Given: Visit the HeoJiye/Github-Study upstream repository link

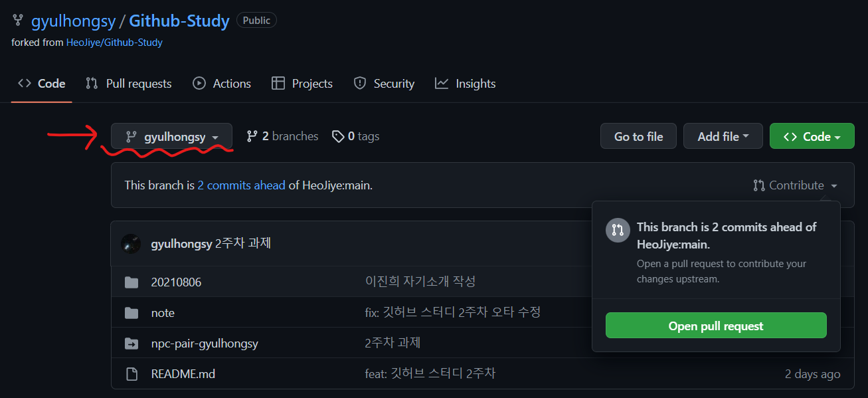Looking at the screenshot, I should pyautogui.click(x=114, y=42).
